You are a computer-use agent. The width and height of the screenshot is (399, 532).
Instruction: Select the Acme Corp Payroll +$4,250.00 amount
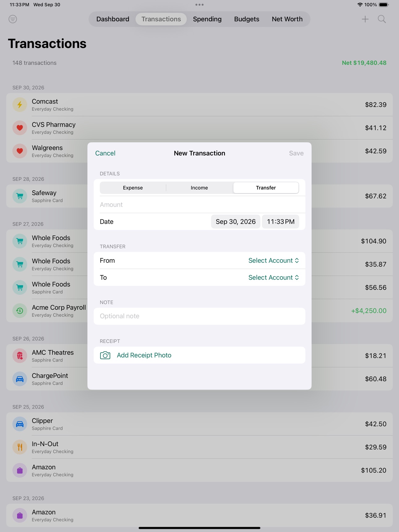369,311
